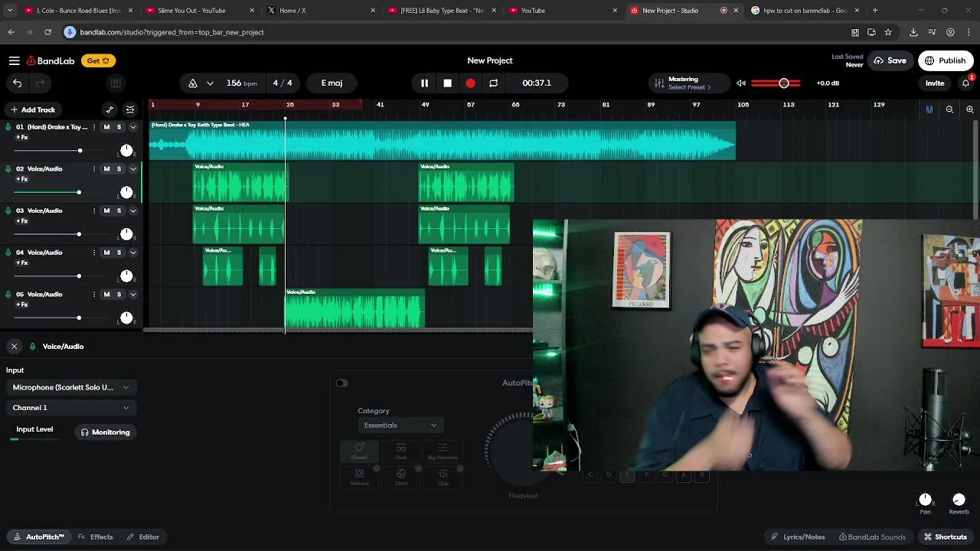This screenshot has height=551, width=980.
Task: Click the Save button
Action: click(x=890, y=60)
